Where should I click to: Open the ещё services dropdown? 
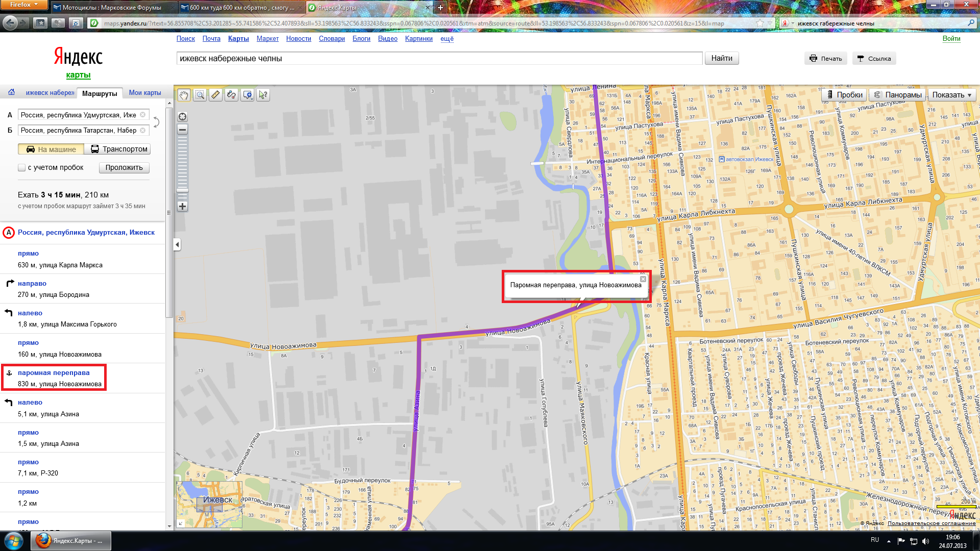447,39
